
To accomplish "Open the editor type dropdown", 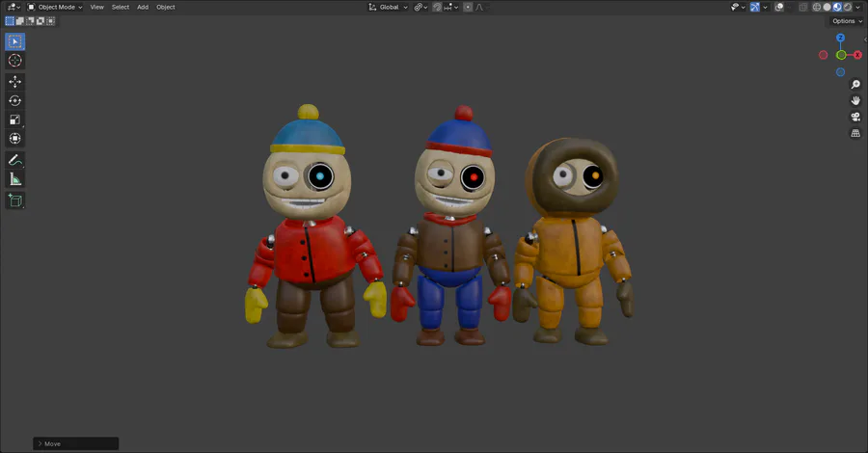I will click(14, 7).
